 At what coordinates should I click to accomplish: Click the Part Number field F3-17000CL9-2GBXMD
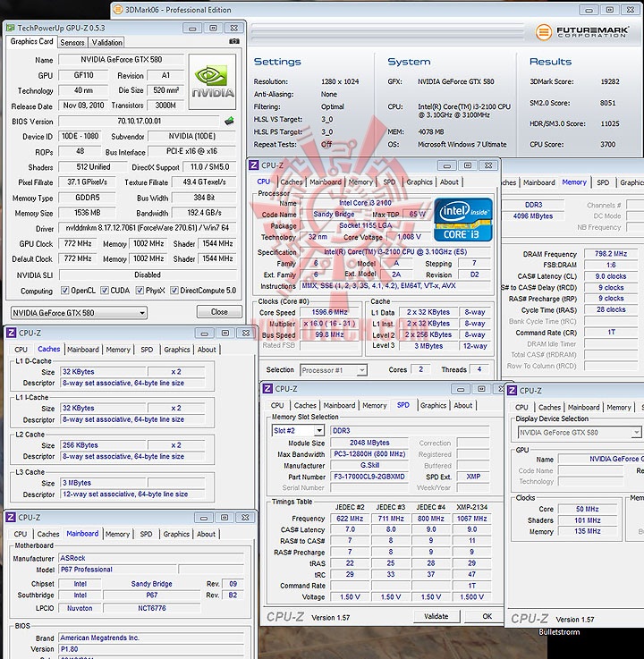tap(369, 477)
